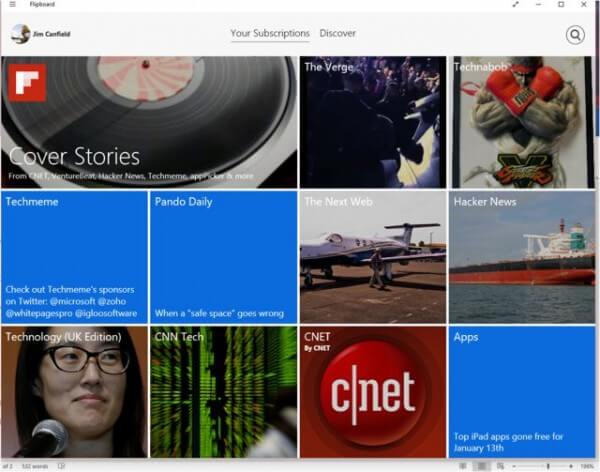Open the Cover Stories tile
This screenshot has height=472, width=600.
149,122
